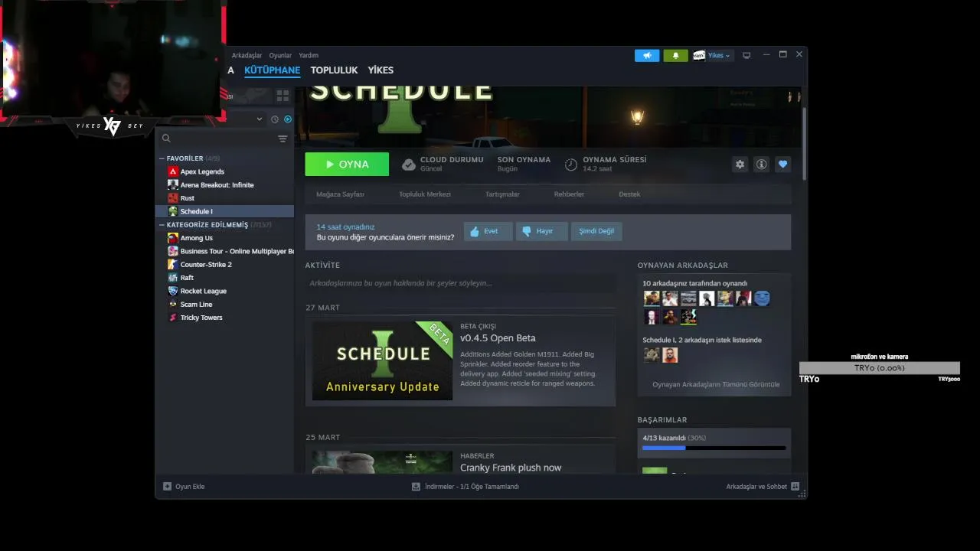The width and height of the screenshot is (980, 551).
Task: Click the blue round friend avatar
Action: pos(762,298)
